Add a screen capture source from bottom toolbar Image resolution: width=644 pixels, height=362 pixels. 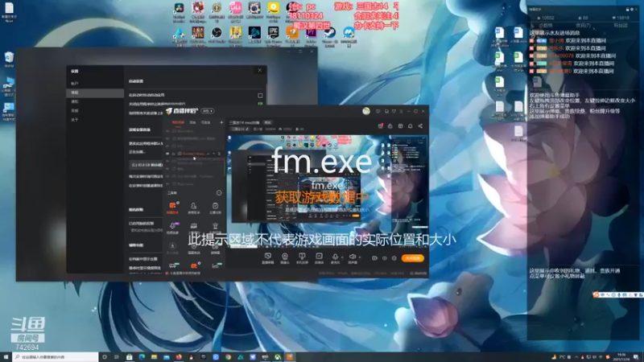pyautogui.click(x=268, y=258)
